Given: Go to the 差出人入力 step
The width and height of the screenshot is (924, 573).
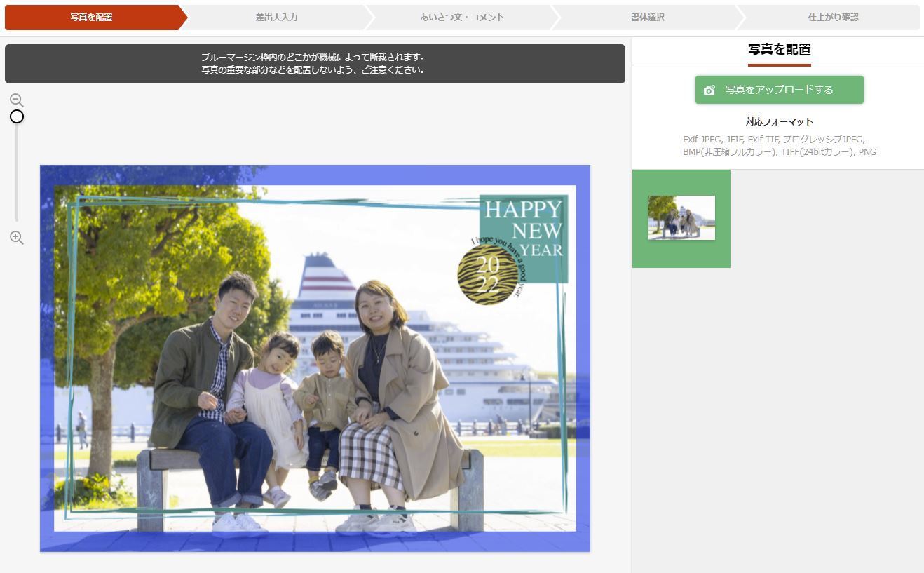Looking at the screenshot, I should 276,18.
